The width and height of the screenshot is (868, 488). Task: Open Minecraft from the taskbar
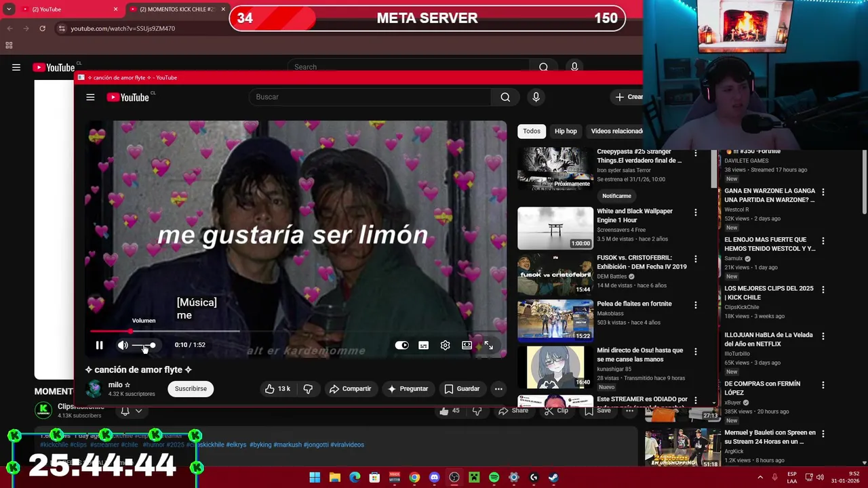pyautogui.click(x=474, y=477)
